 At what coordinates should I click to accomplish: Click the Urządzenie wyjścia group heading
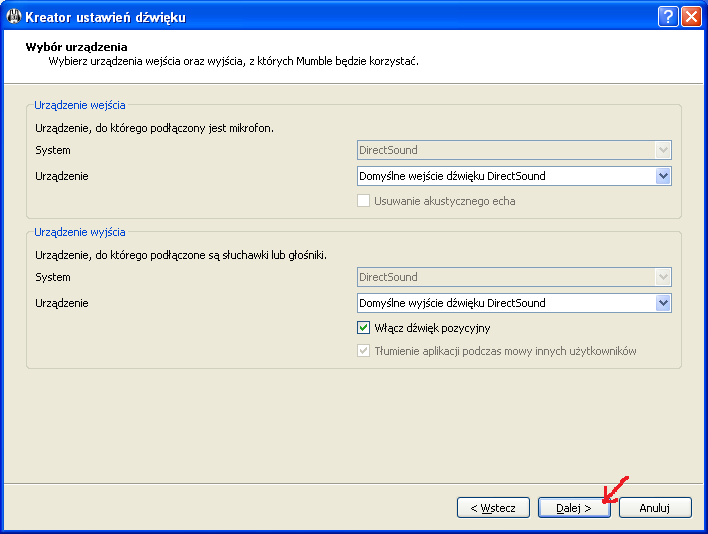click(80, 231)
